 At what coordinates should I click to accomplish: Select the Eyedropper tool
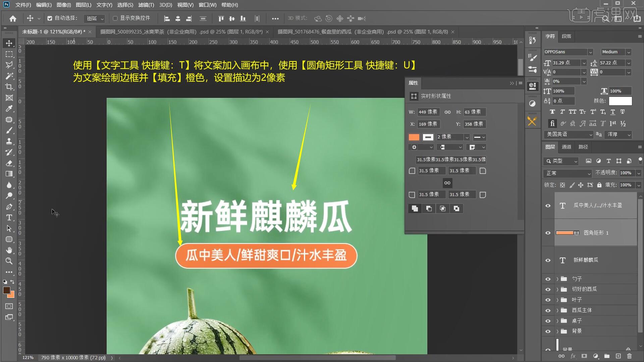(9, 109)
